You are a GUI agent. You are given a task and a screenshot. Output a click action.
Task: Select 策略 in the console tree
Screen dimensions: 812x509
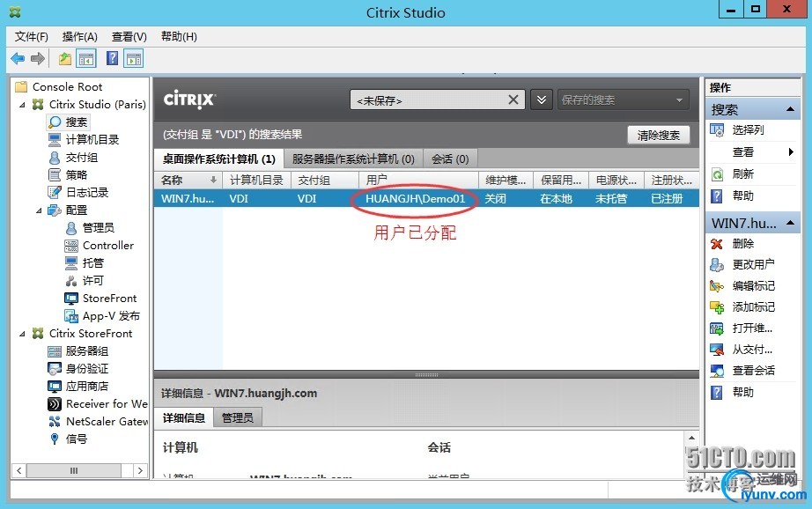pyautogui.click(x=76, y=175)
